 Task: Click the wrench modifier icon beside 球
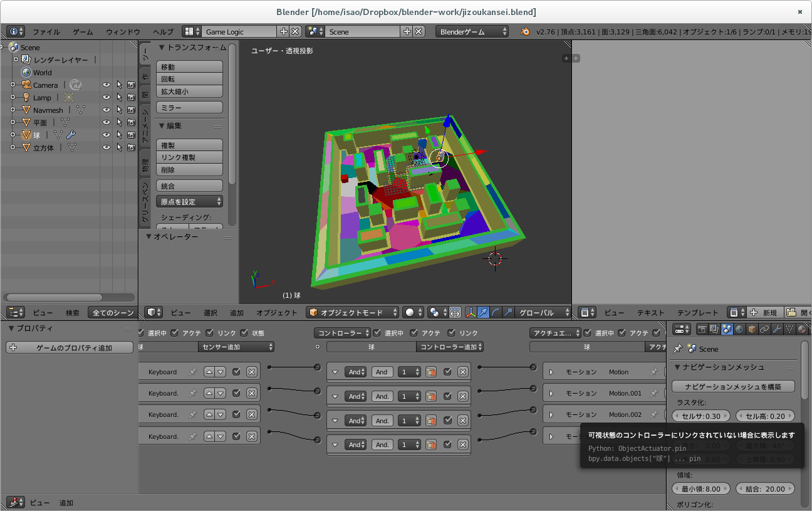71,135
